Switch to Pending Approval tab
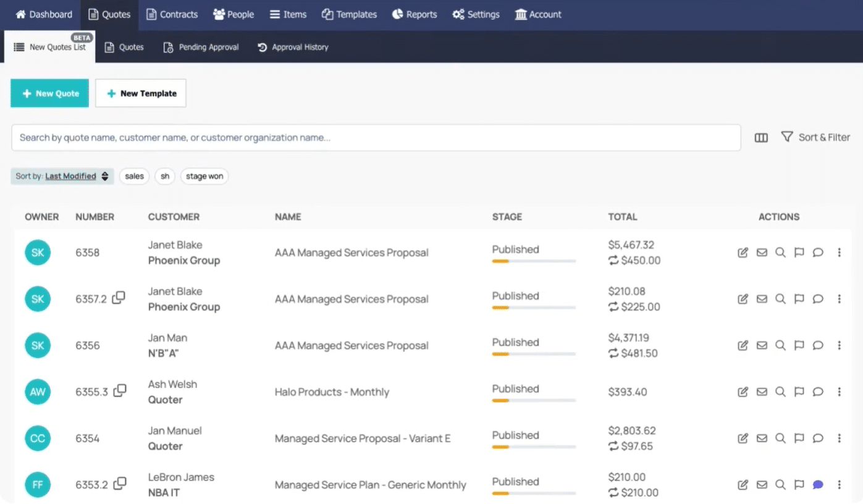 (201, 47)
